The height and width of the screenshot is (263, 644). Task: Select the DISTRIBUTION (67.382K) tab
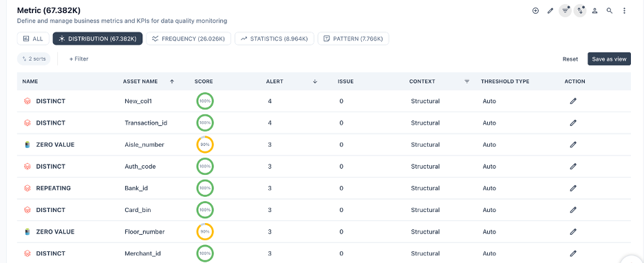(x=98, y=39)
